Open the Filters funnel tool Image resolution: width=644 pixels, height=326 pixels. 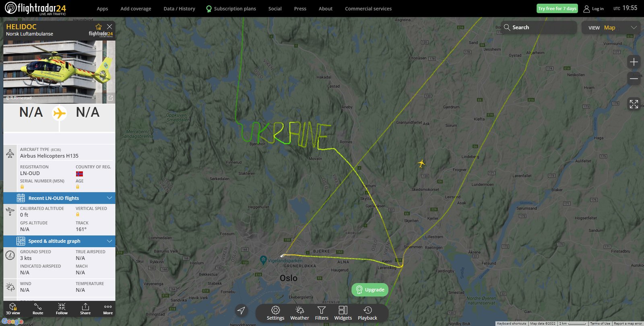pos(322,313)
